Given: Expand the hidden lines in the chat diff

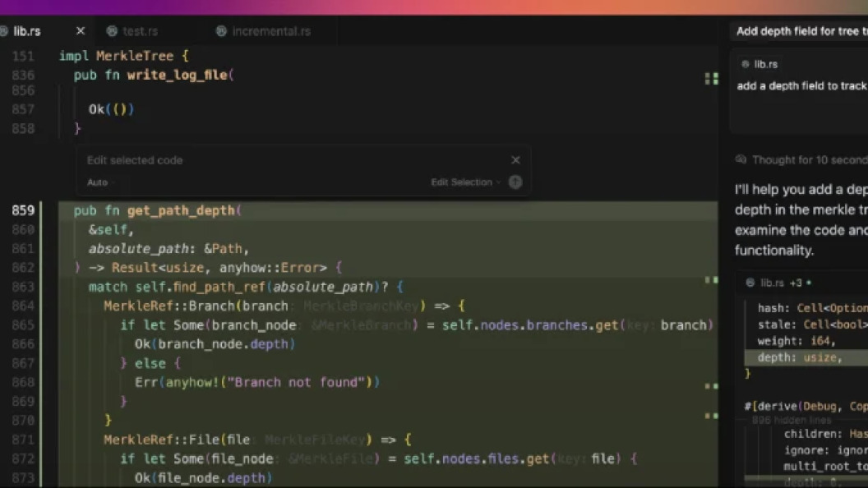Looking at the screenshot, I should [x=791, y=420].
